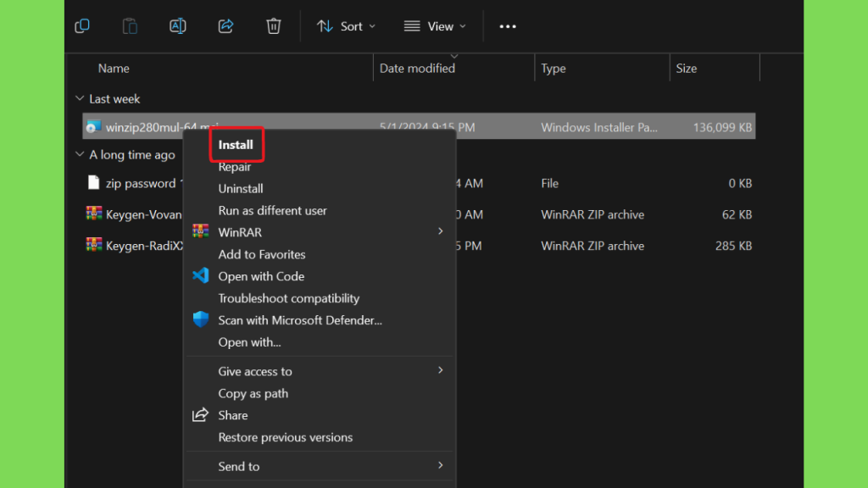Choose Copy as path option
This screenshot has width=868, height=488.
point(253,393)
